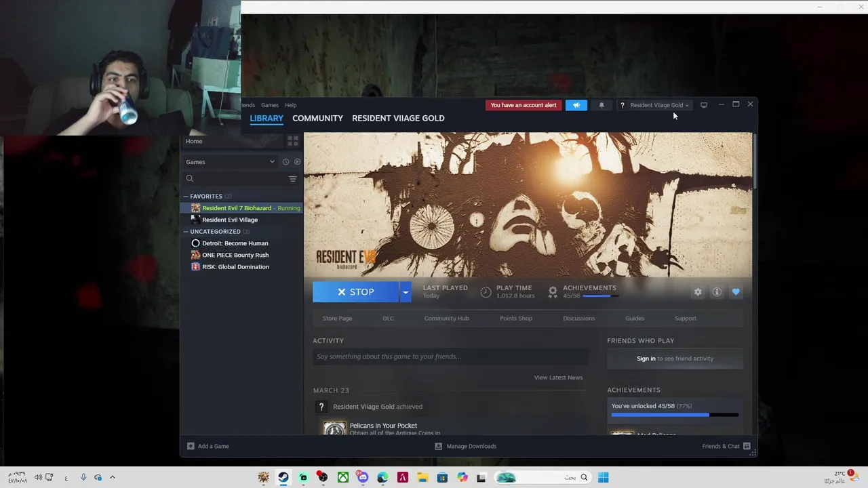
Task: Open the account name dropdown Resident Viiage Gold
Action: point(658,105)
